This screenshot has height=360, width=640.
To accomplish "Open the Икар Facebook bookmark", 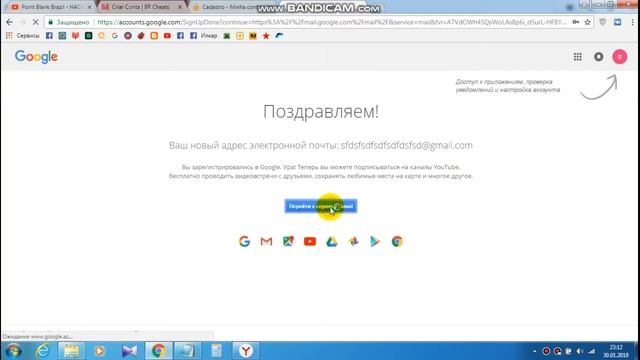I will click(x=204, y=36).
